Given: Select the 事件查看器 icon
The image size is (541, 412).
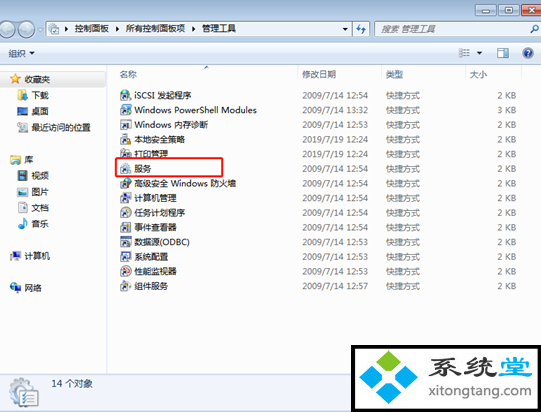Looking at the screenshot, I should [x=125, y=227].
